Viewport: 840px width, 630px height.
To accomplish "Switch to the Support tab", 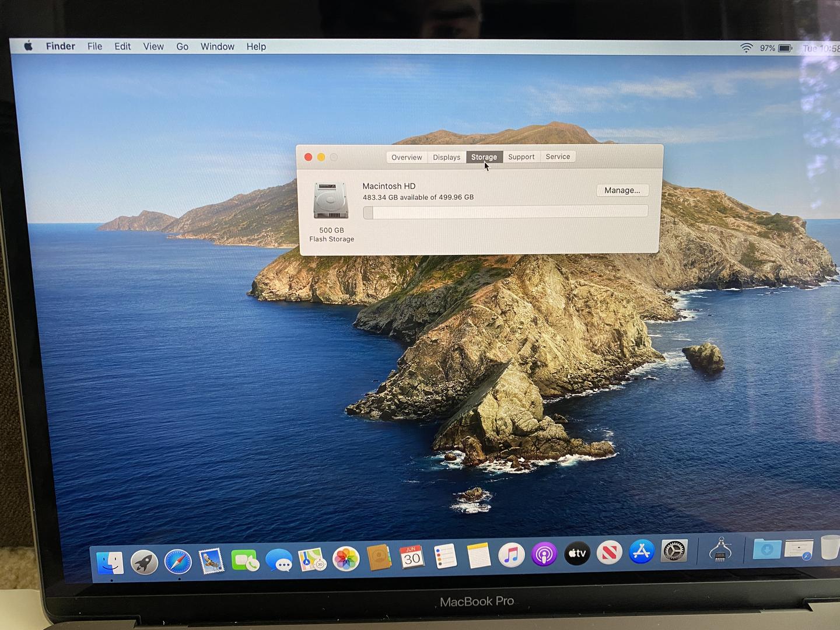I will (x=521, y=156).
